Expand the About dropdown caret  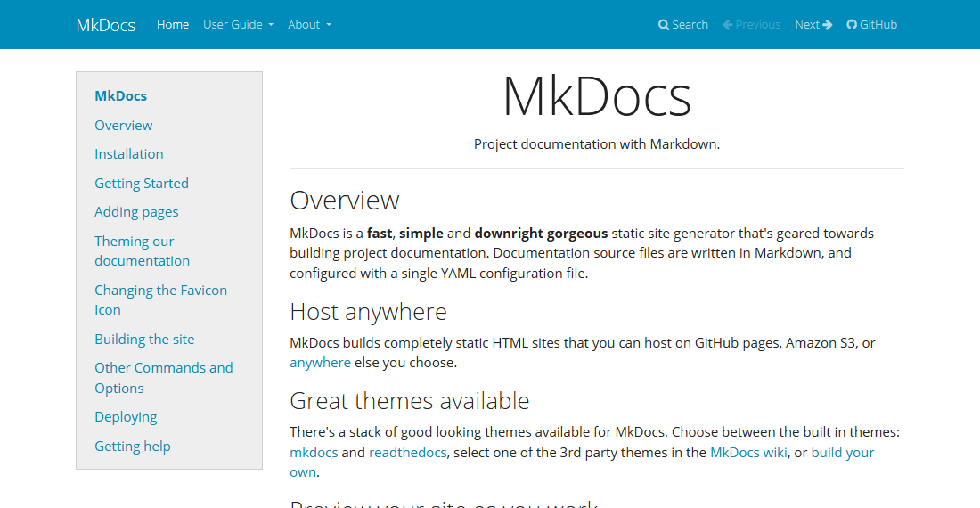[x=329, y=25]
